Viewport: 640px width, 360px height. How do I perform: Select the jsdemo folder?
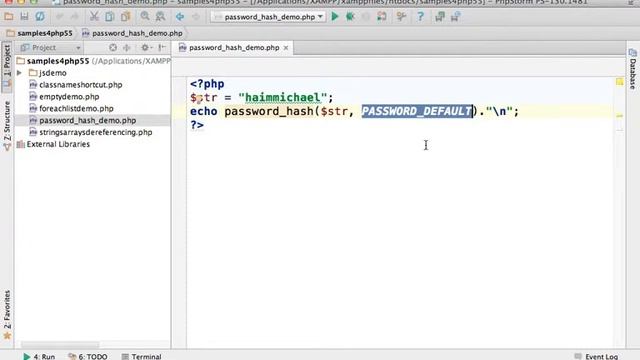[x=48, y=73]
